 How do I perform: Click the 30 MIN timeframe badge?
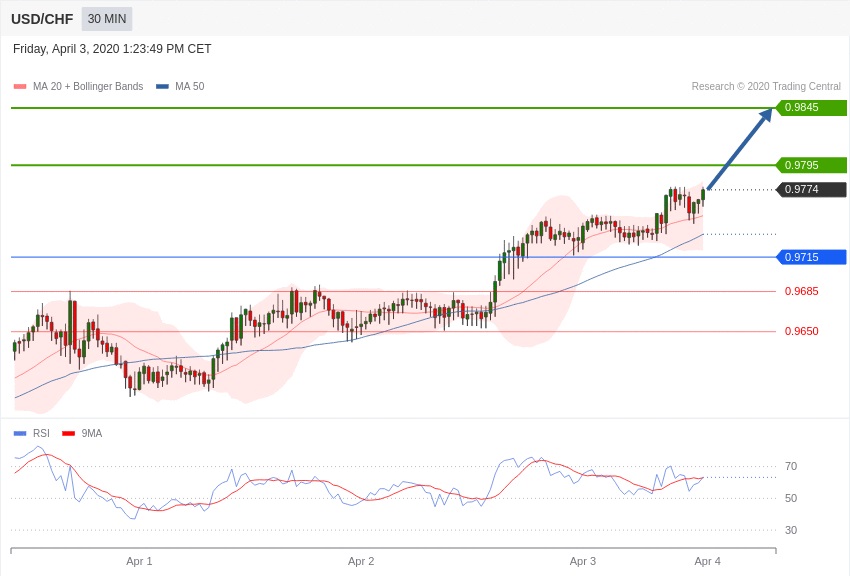[107, 19]
